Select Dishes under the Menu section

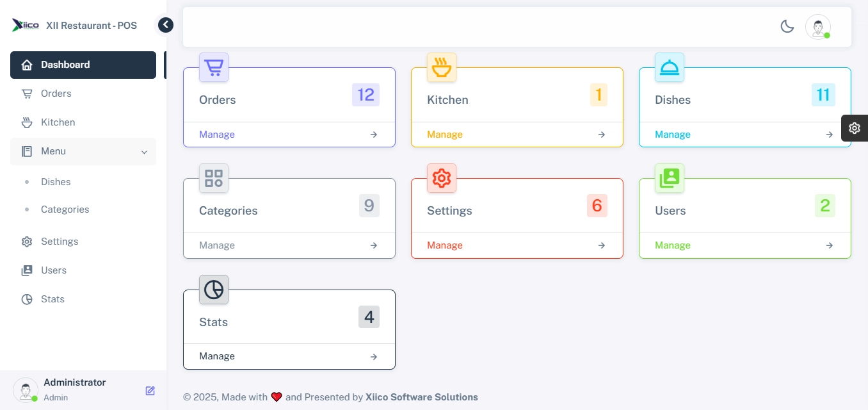56,182
